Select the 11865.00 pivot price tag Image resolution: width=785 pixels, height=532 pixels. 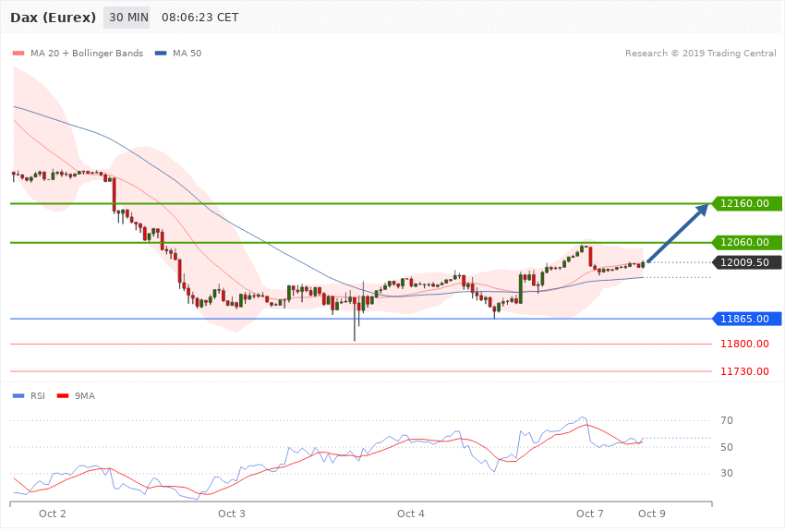tap(746, 319)
